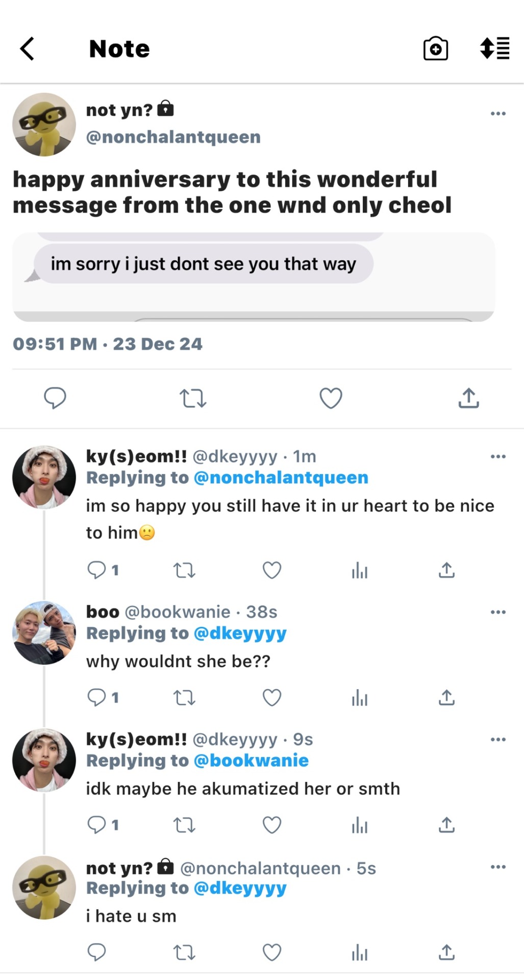Tap the main post author's avatar
Image resolution: width=524 pixels, height=980 pixels.
44,125
